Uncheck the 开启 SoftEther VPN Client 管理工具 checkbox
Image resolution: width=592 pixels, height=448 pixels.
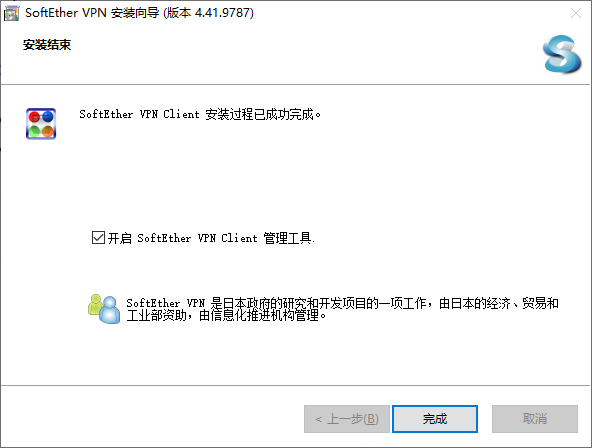click(x=98, y=238)
